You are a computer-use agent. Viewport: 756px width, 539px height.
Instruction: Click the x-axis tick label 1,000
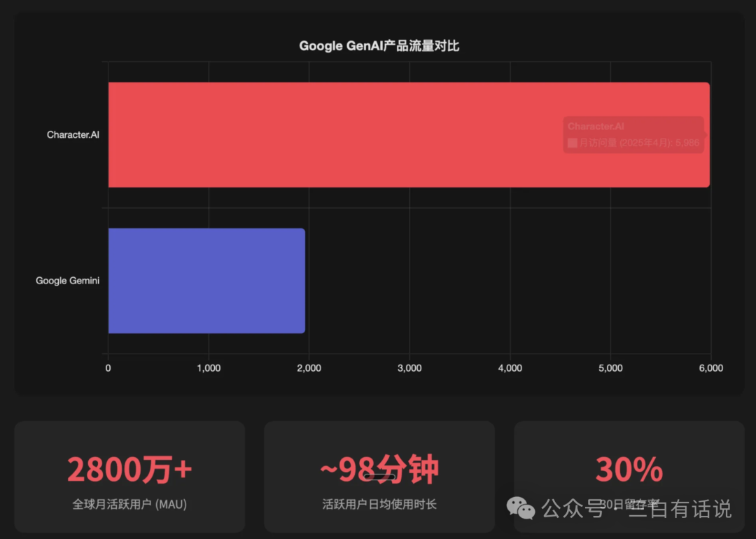pyautogui.click(x=209, y=368)
